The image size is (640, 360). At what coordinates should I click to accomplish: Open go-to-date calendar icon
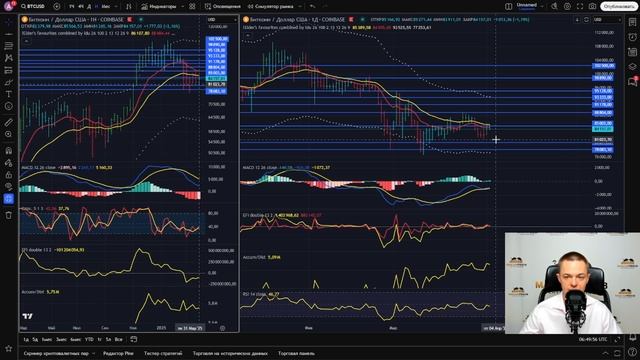click(133, 340)
